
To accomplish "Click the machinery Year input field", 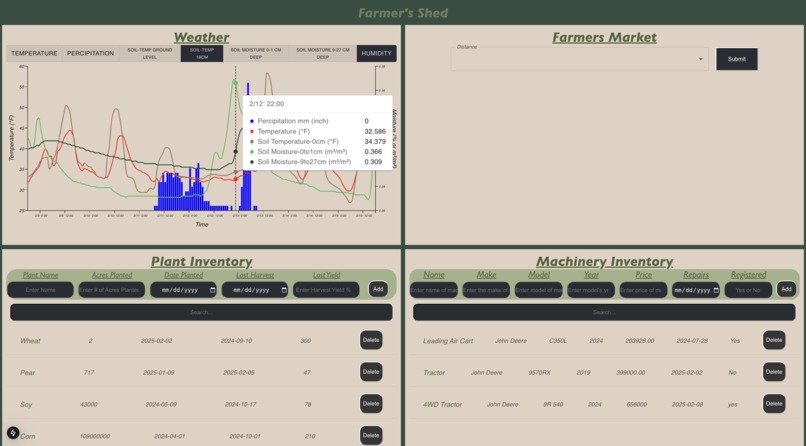I will click(591, 290).
